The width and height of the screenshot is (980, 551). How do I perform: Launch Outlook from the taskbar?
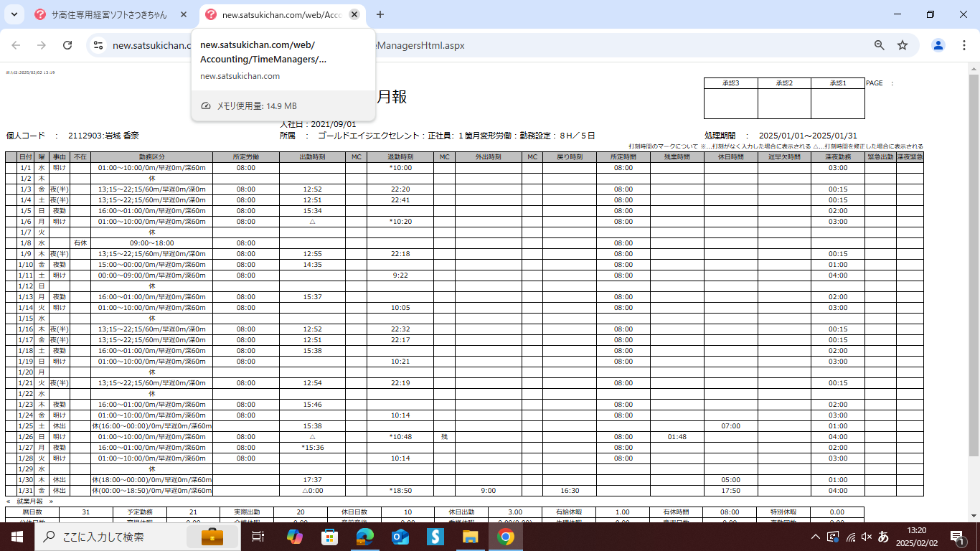(400, 537)
